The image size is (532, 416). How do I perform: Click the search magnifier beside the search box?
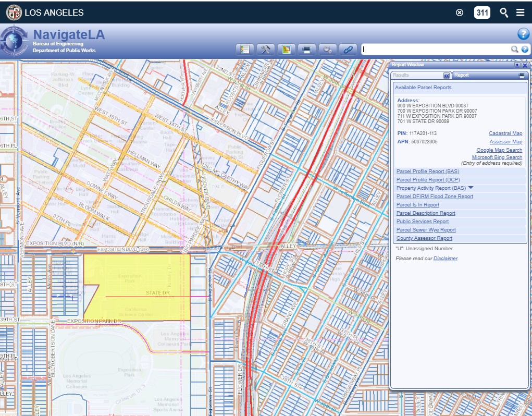[x=514, y=49]
